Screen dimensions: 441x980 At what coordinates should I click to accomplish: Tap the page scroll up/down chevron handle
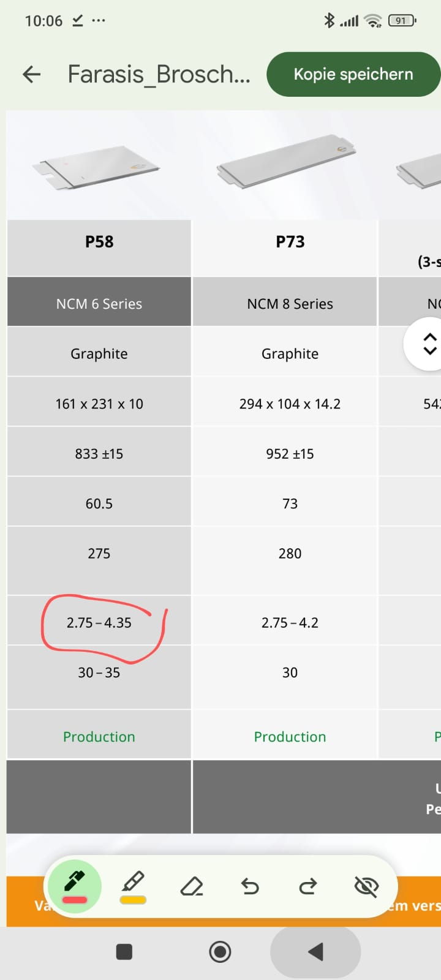coord(430,344)
